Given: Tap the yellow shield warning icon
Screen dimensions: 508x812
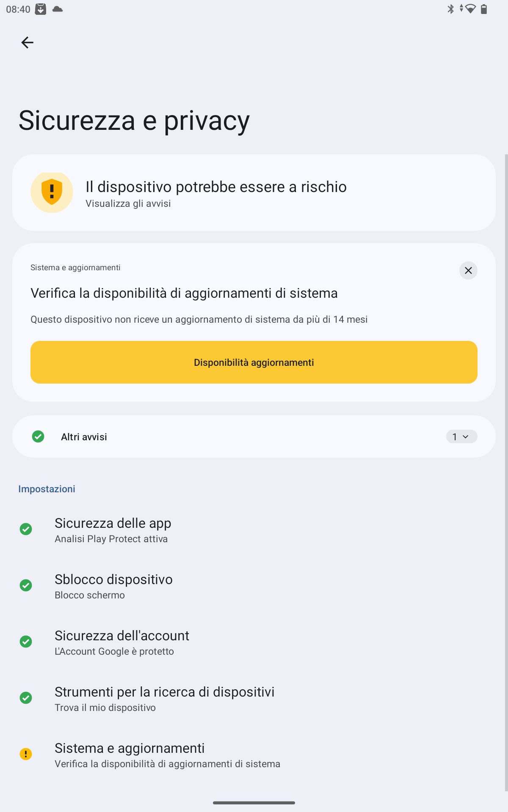Looking at the screenshot, I should click(52, 192).
